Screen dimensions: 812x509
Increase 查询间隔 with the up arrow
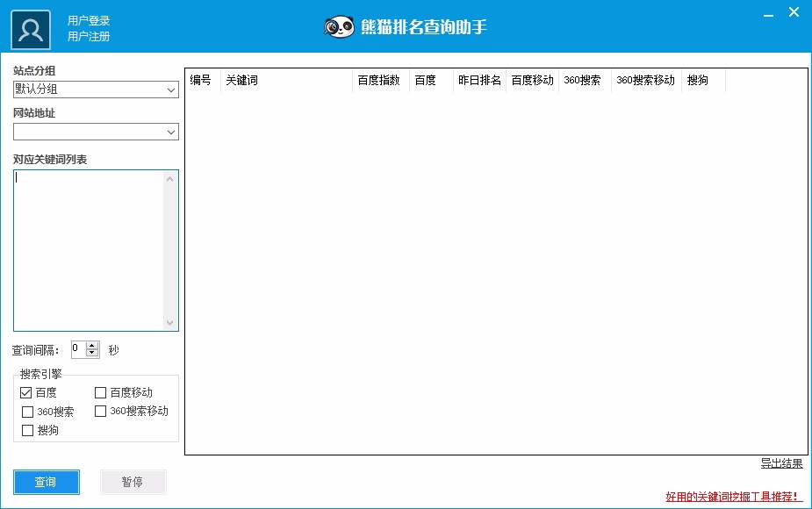pos(92,346)
